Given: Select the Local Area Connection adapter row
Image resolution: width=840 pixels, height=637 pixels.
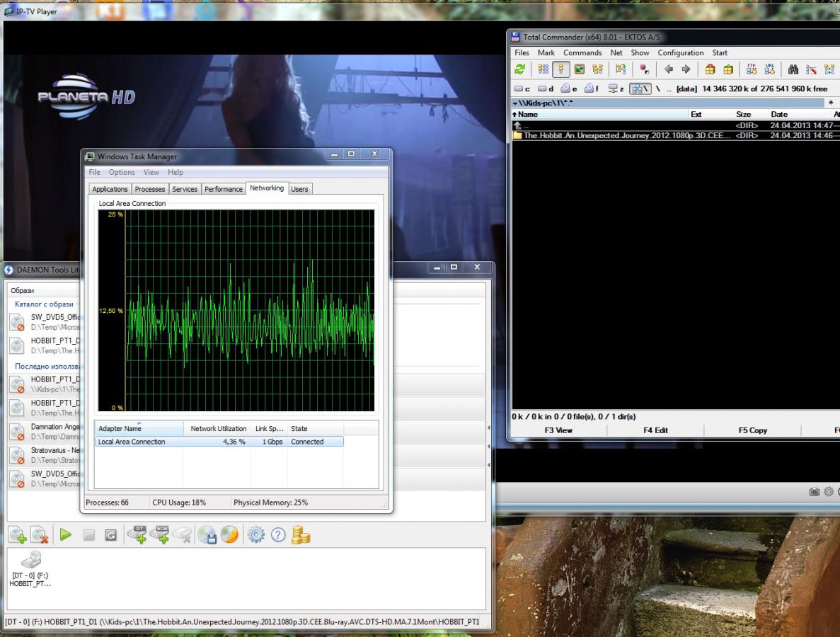Looking at the screenshot, I should (x=219, y=442).
